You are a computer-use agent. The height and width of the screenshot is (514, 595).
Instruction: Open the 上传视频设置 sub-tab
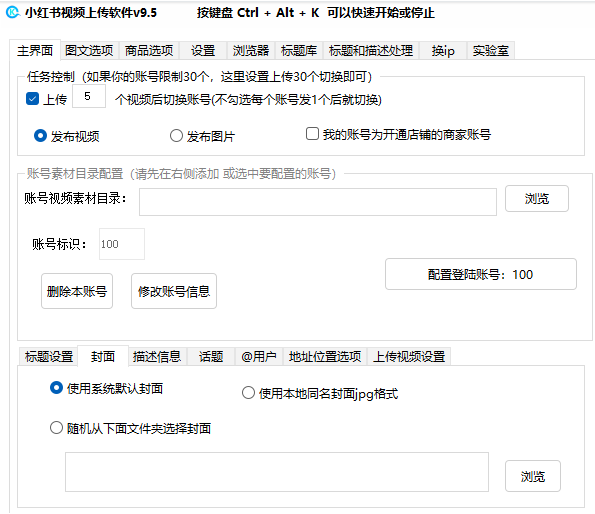[x=409, y=357]
